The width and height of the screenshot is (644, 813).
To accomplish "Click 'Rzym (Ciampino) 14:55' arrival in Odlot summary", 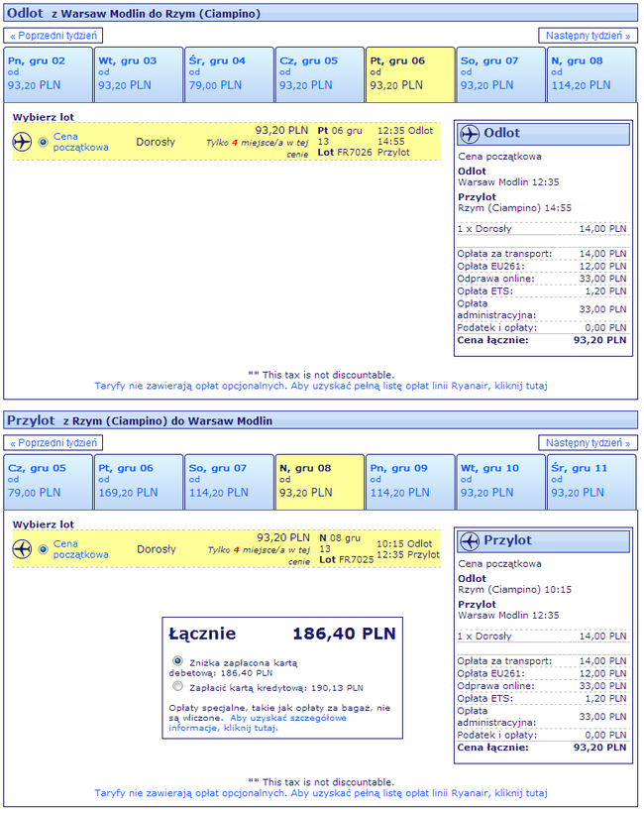I will pos(514,208).
